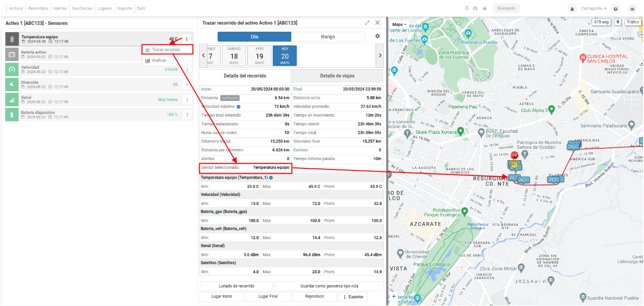Open the notifications bell in the top bar
The width and height of the screenshot is (644, 306).
click(572, 8)
